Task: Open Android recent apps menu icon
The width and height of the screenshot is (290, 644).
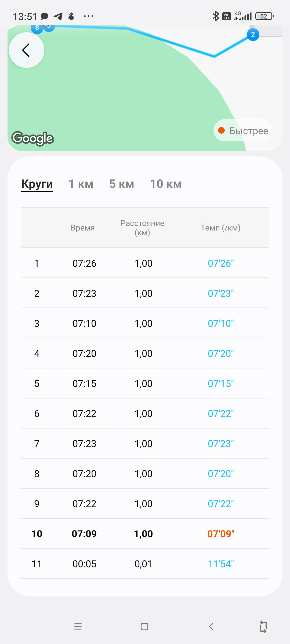Action: (78, 627)
